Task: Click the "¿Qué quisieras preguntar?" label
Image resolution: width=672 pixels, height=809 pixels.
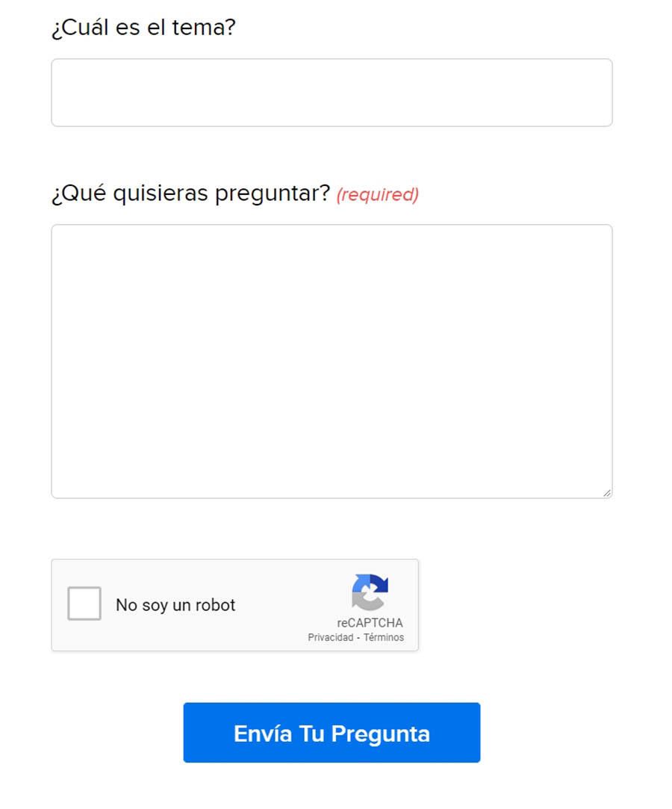Action: [x=190, y=193]
